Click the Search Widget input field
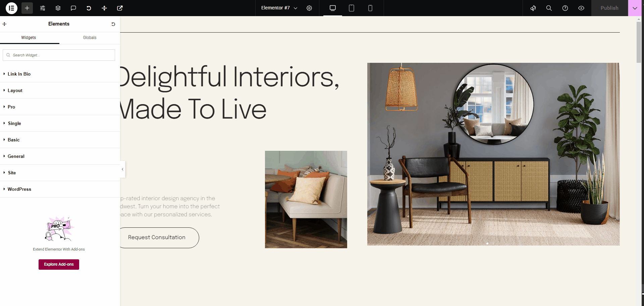The height and width of the screenshot is (306, 644). pyautogui.click(x=59, y=55)
